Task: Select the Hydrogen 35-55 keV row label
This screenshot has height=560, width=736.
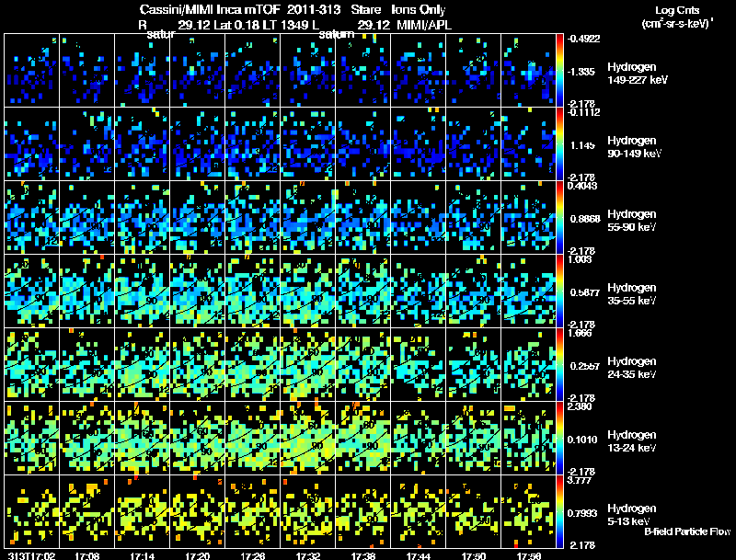Action: coord(632,294)
